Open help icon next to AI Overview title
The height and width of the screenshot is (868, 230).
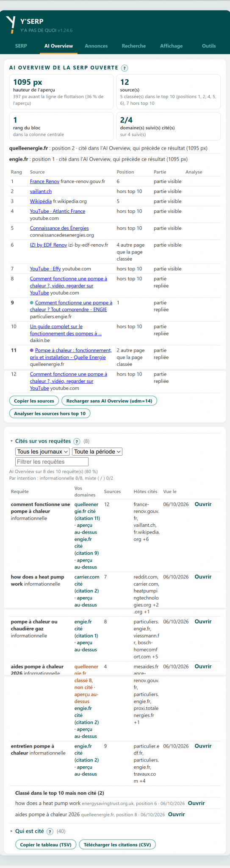pos(125,68)
